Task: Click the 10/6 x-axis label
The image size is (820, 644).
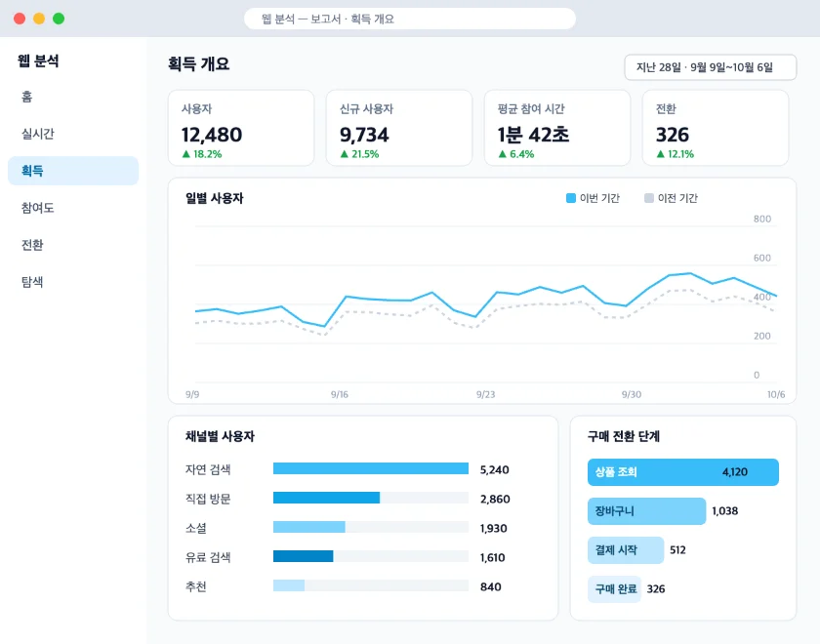Action: tap(776, 394)
